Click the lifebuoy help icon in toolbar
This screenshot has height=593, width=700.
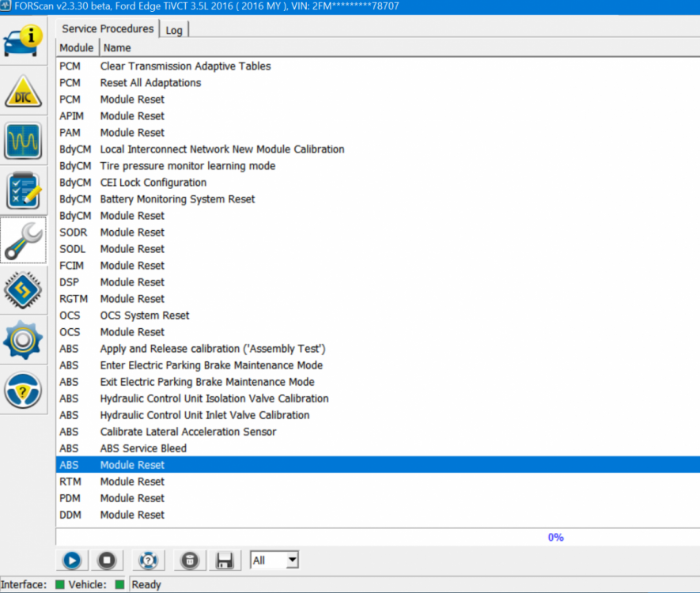coord(147,561)
